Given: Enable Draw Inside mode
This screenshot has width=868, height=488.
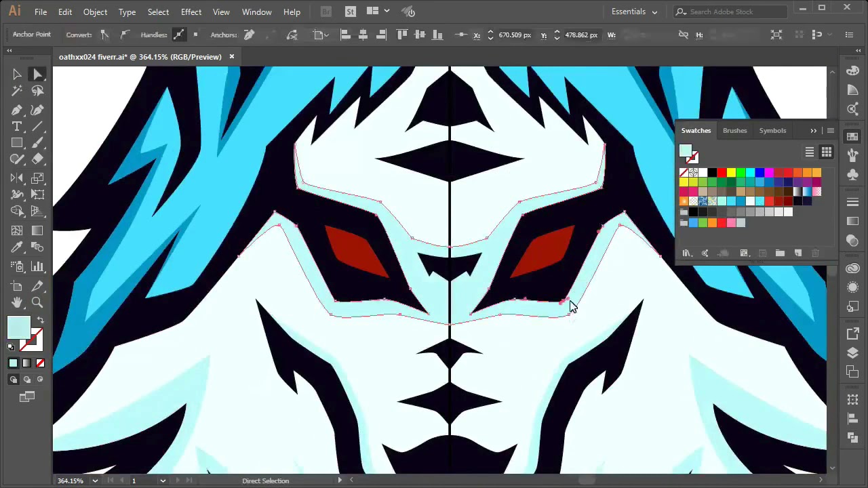Looking at the screenshot, I should pyautogui.click(x=40, y=380).
